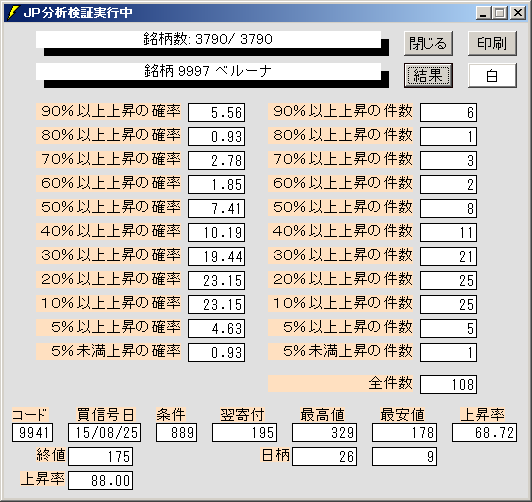
Task: Minimize the JP分析検証 window
Action: (483, 13)
